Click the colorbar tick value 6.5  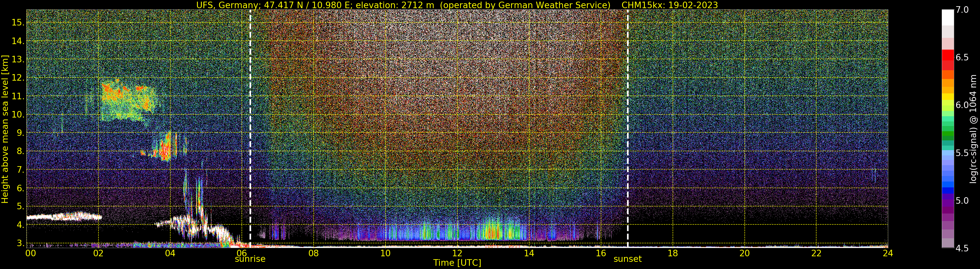pyautogui.click(x=962, y=57)
